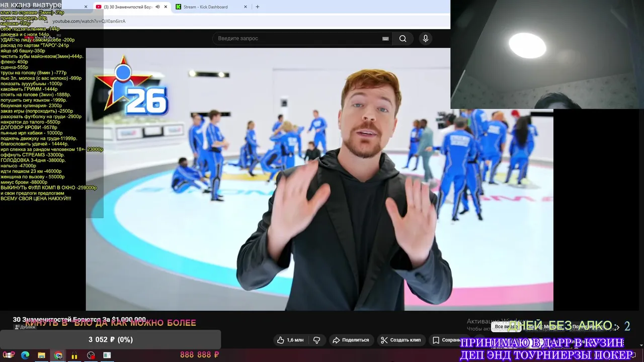Click the Создать клип button
This screenshot has width=644, height=362.
point(400,340)
